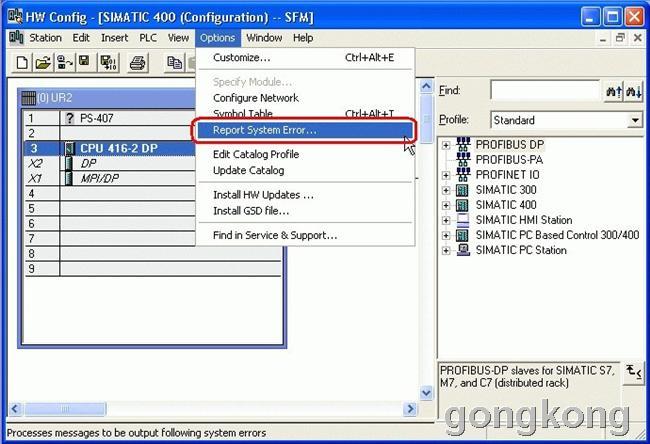
Task: Click the CPU 416-2 DP module icon
Action: [x=70, y=148]
